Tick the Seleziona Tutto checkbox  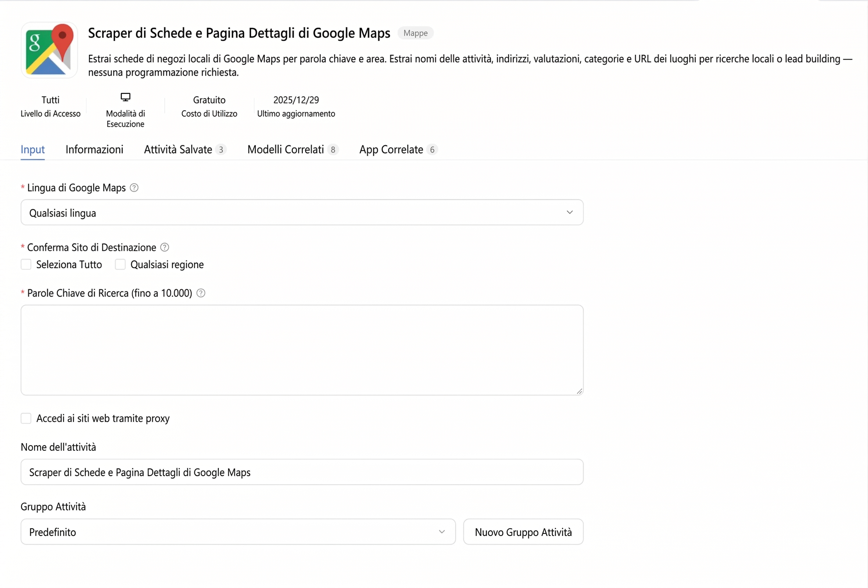coord(26,264)
